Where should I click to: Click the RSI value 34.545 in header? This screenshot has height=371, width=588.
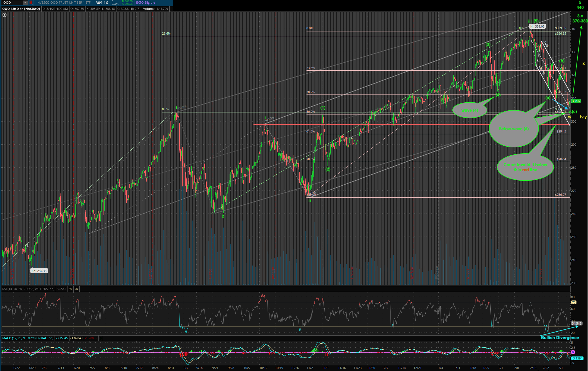click(62, 289)
